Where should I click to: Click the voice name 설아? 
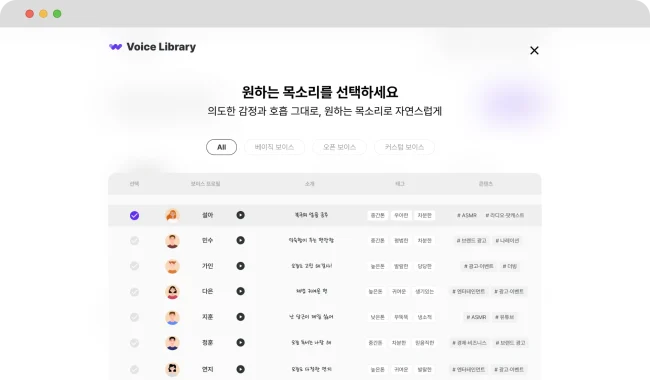click(207, 215)
